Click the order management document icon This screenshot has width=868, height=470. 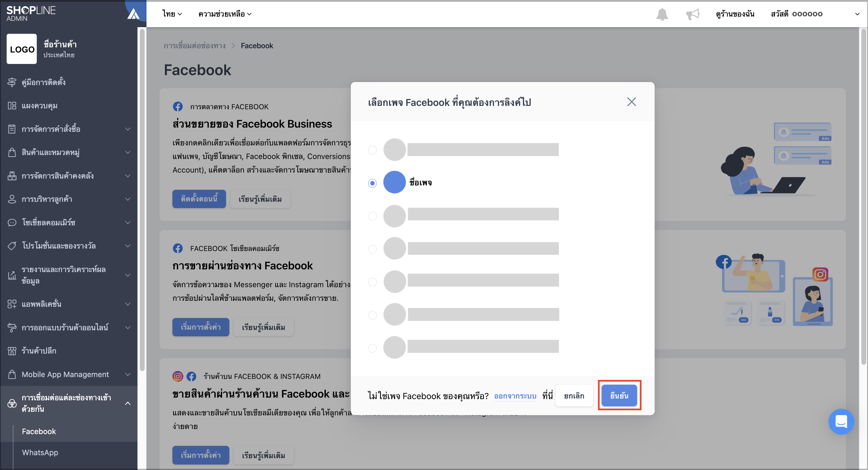(x=12, y=129)
